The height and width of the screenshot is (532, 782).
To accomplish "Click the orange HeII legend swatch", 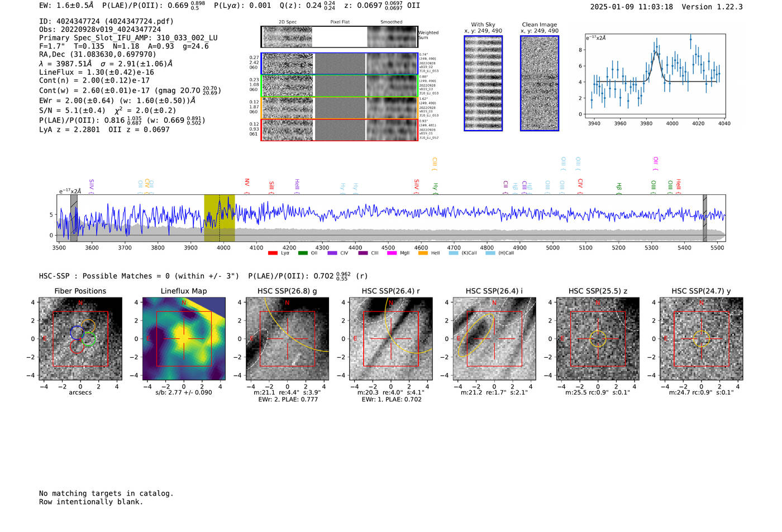I will click(x=423, y=253).
